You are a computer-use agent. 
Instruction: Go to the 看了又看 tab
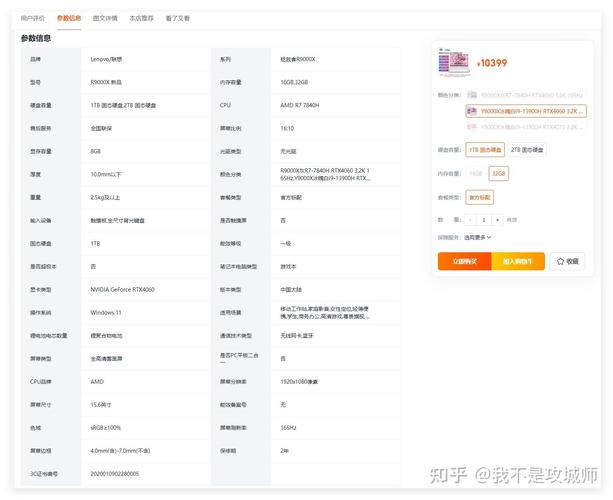178,18
